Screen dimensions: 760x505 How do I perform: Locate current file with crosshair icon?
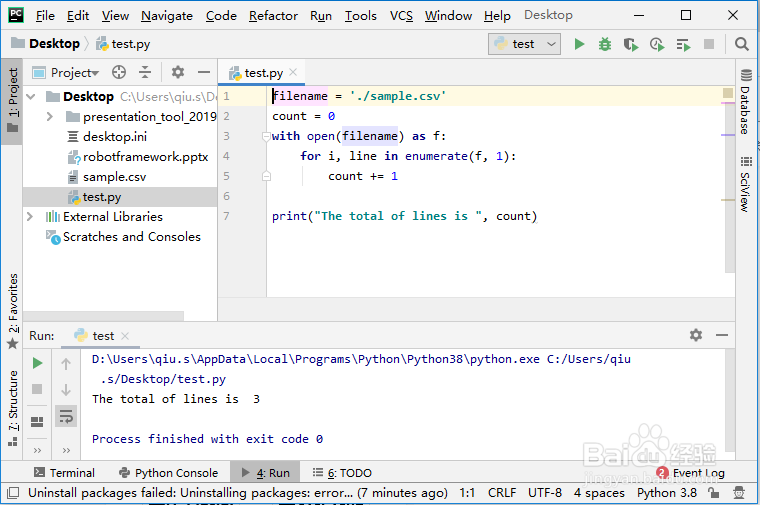tap(119, 73)
